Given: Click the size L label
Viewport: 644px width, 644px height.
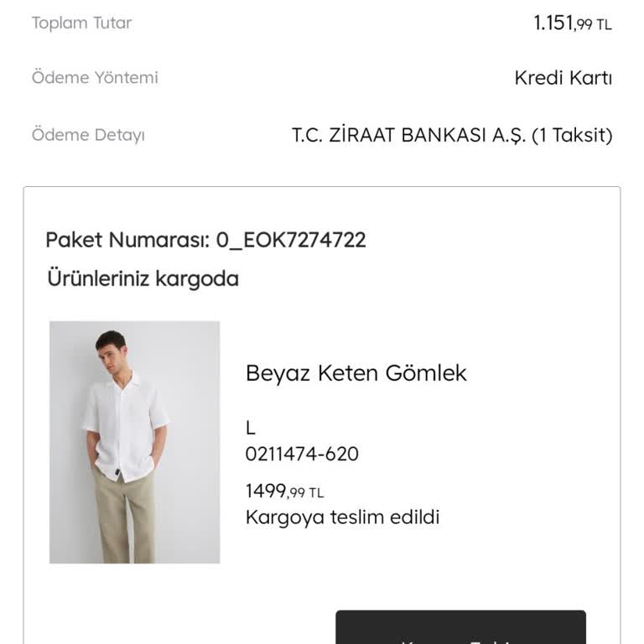Looking at the screenshot, I should coord(250,428).
